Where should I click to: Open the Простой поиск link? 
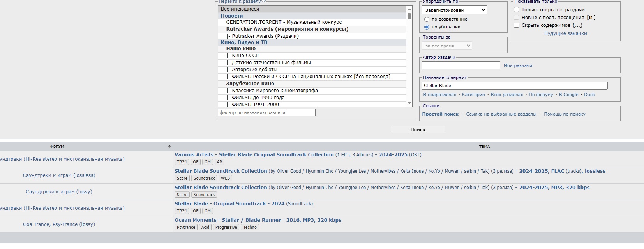[440, 114]
